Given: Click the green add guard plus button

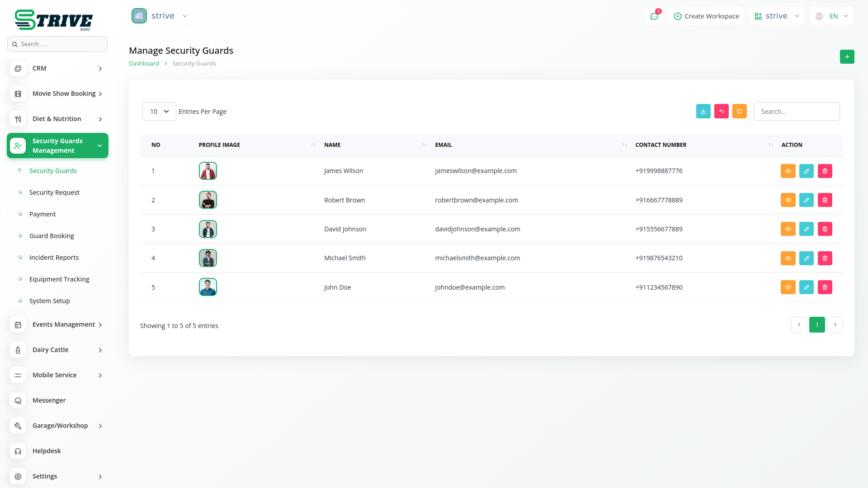Looking at the screenshot, I should tap(847, 57).
